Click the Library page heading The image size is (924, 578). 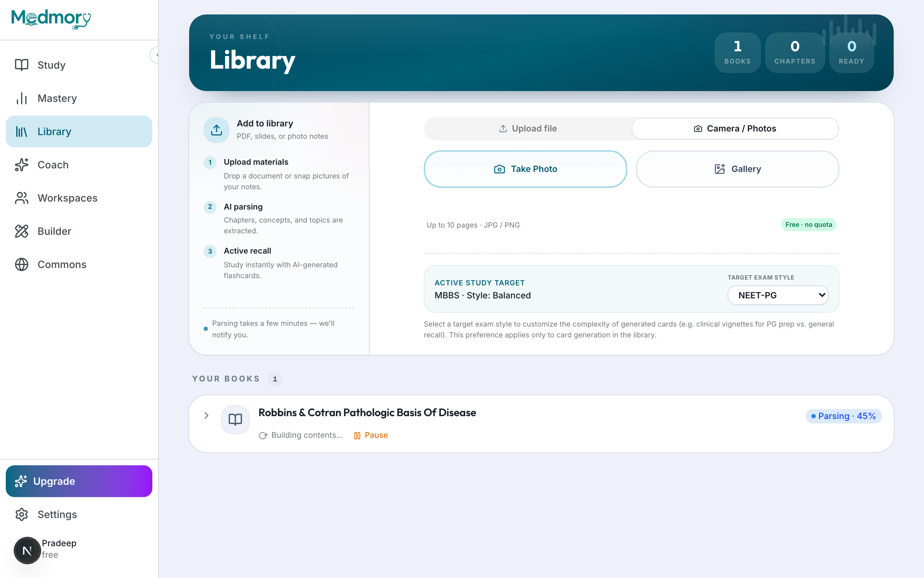pos(252,60)
